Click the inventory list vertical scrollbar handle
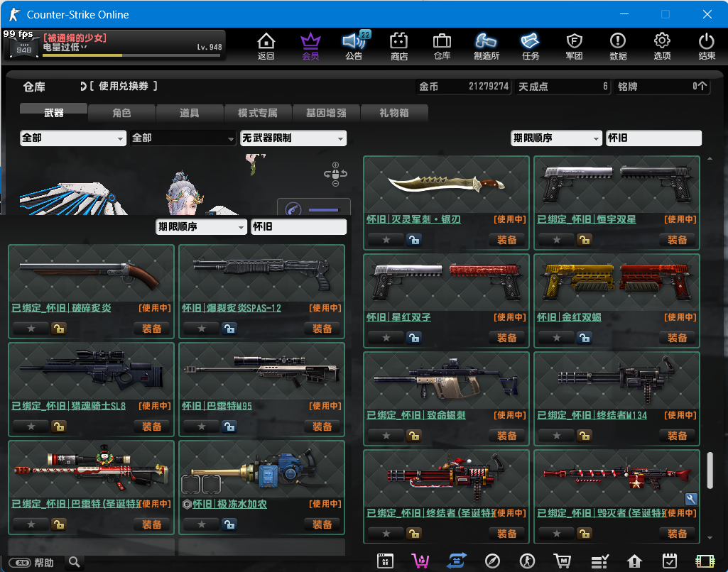Screen dimensions: 728x572 (710, 471)
